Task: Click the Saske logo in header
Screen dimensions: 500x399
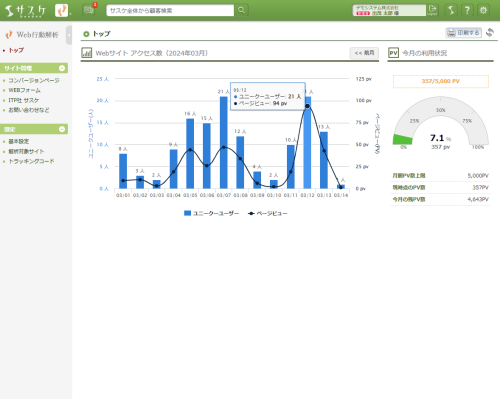Action: tap(25, 11)
